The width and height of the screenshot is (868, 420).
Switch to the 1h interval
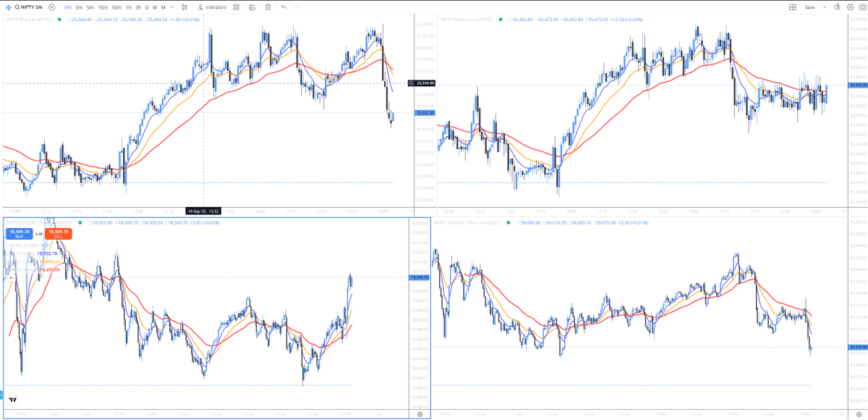click(129, 7)
